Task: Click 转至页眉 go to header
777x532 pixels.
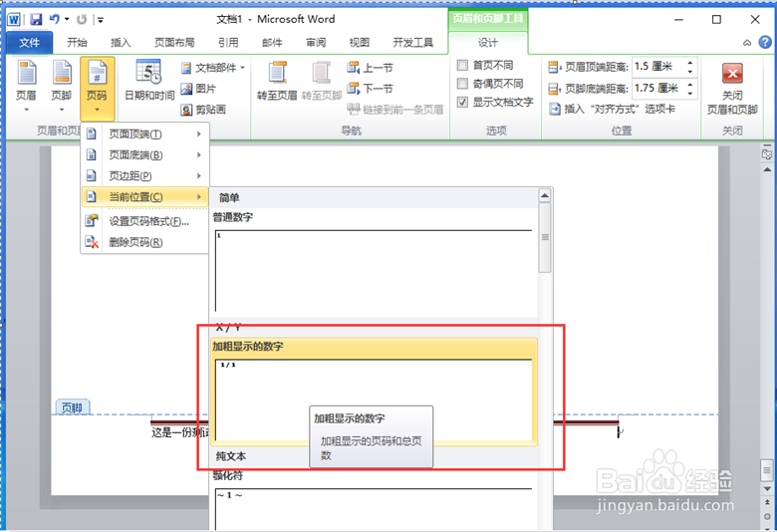Action: [x=277, y=81]
